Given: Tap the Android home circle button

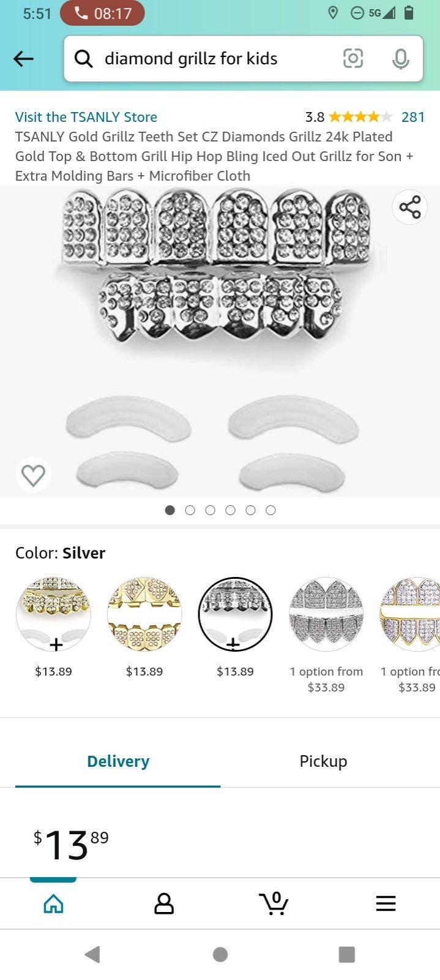Looking at the screenshot, I should coord(220,954).
